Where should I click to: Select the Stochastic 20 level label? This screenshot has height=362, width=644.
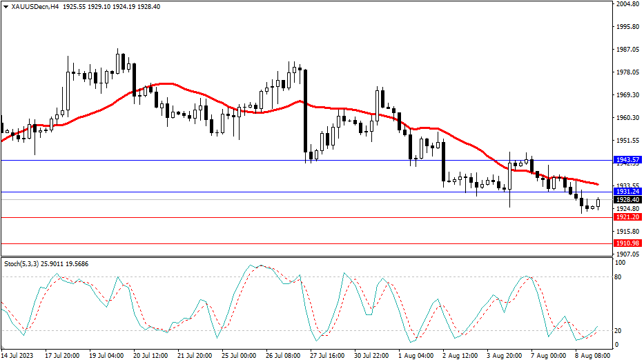pyautogui.click(x=619, y=330)
